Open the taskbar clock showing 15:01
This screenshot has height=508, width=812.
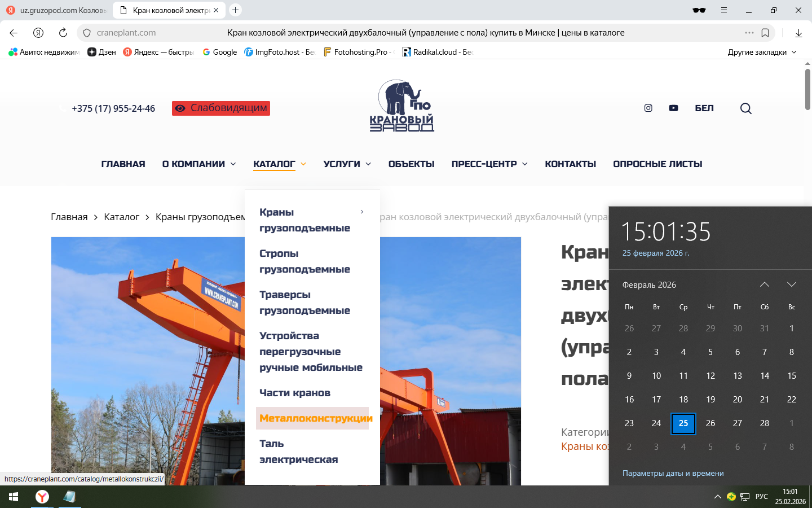coord(791,497)
